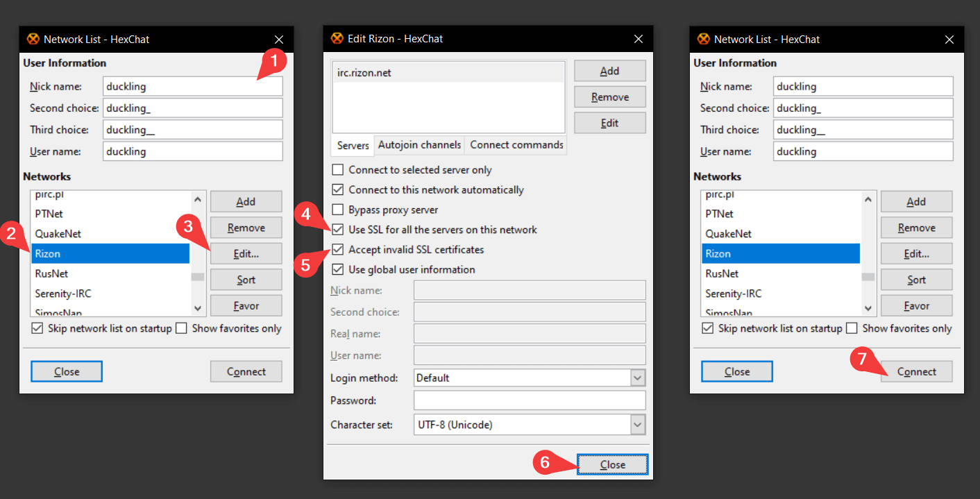980x499 pixels.
Task: Click the Password input field
Action: click(529, 400)
